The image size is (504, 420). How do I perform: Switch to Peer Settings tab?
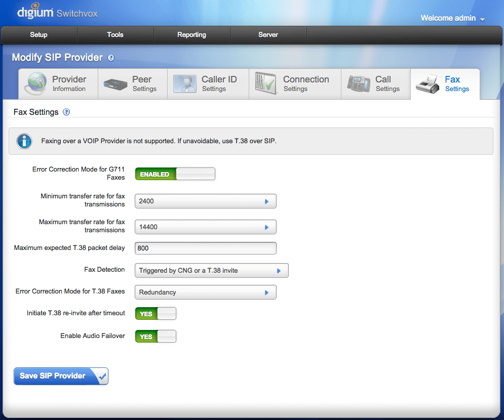point(133,84)
